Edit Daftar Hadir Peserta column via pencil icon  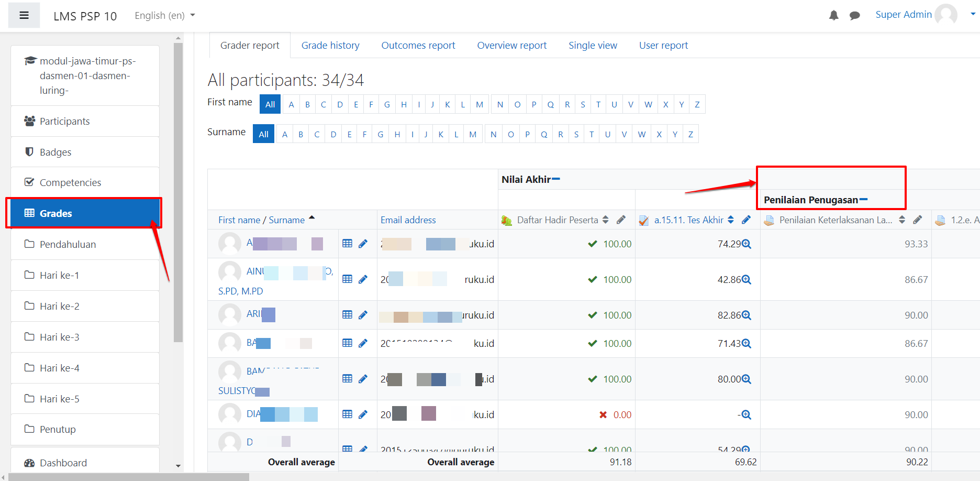pos(621,220)
